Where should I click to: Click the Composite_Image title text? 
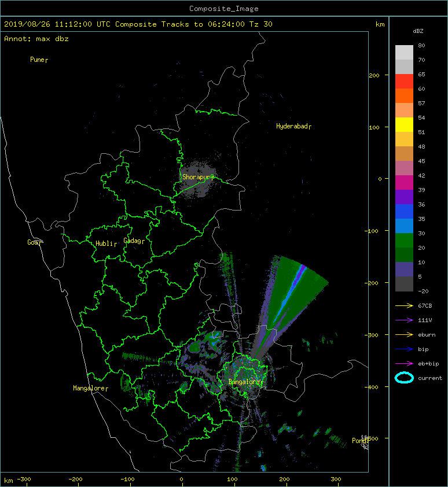(x=224, y=9)
